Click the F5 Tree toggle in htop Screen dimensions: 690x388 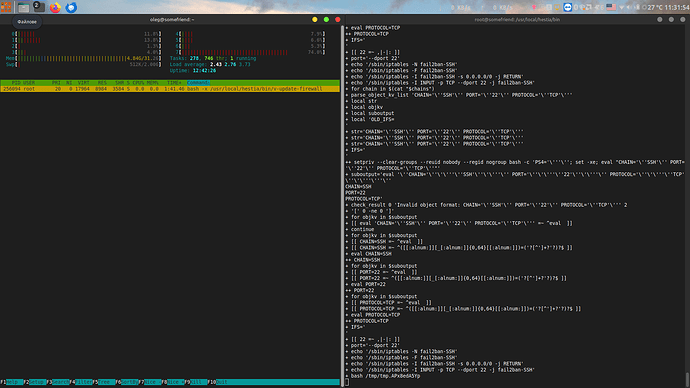click(104, 382)
